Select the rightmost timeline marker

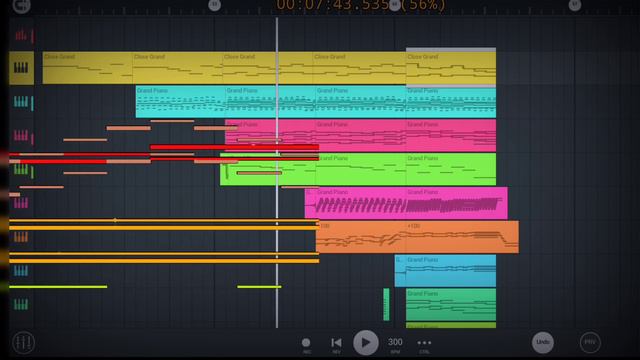[x=575, y=5]
